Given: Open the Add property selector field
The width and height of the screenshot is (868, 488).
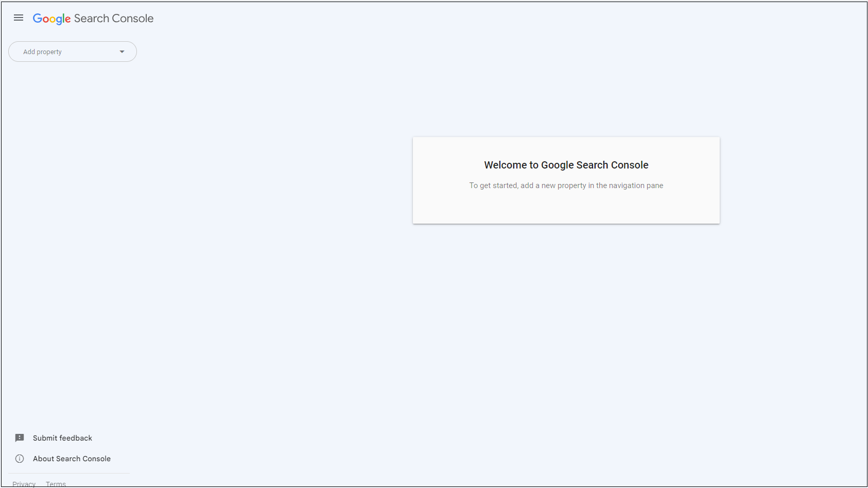Looking at the screenshot, I should 73,52.
